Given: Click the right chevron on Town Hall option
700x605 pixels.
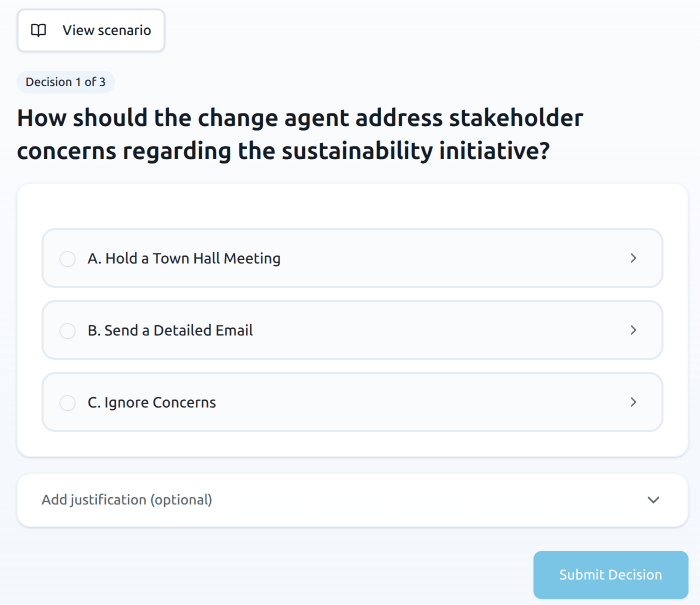Looking at the screenshot, I should pyautogui.click(x=633, y=258).
